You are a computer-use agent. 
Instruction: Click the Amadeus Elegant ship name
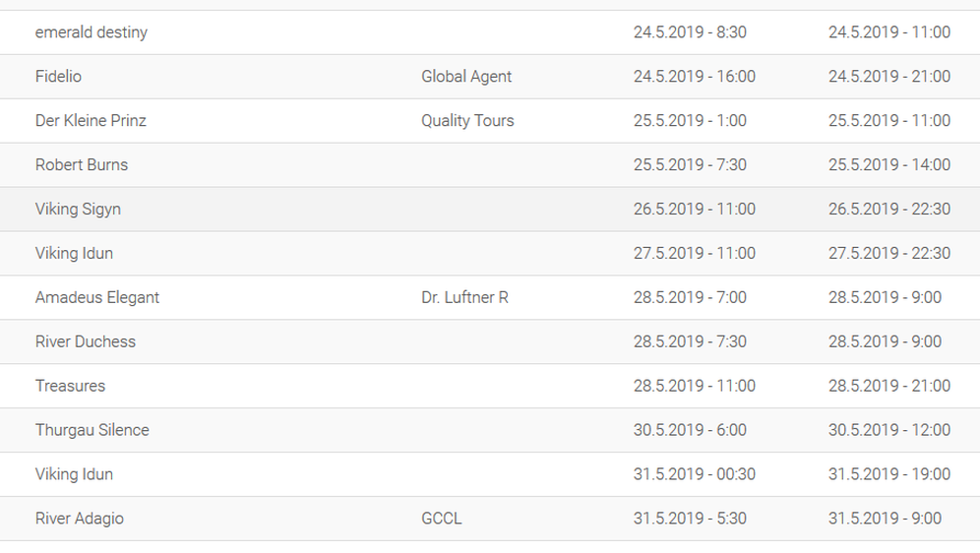(96, 297)
